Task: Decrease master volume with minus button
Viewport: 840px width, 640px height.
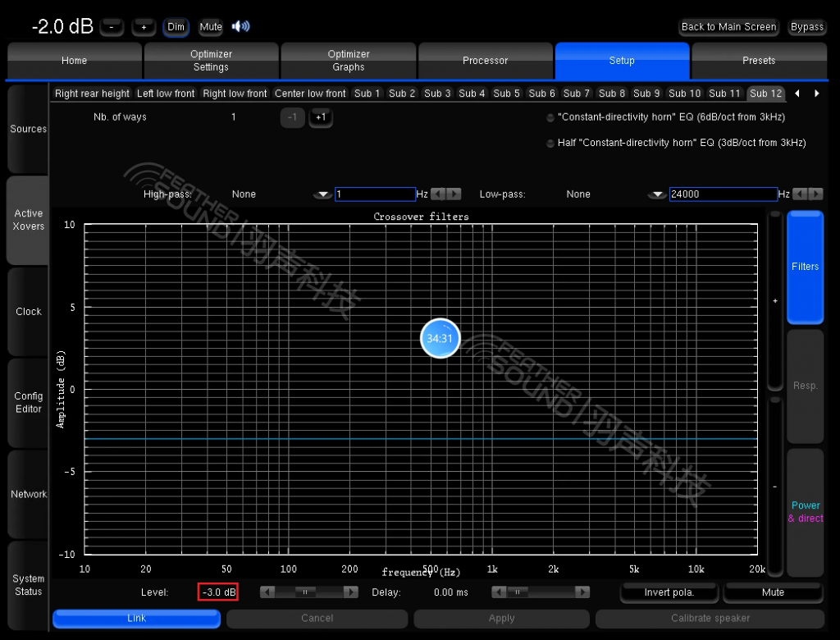Action: 112,27
